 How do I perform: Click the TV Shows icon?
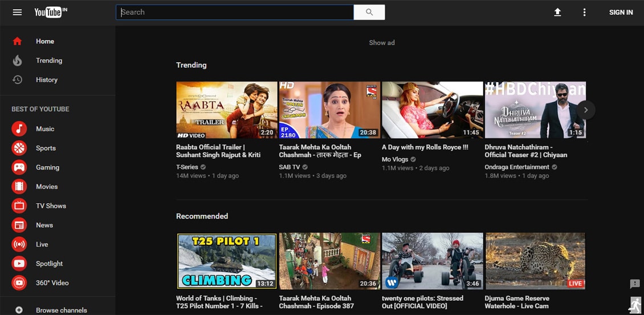click(19, 205)
